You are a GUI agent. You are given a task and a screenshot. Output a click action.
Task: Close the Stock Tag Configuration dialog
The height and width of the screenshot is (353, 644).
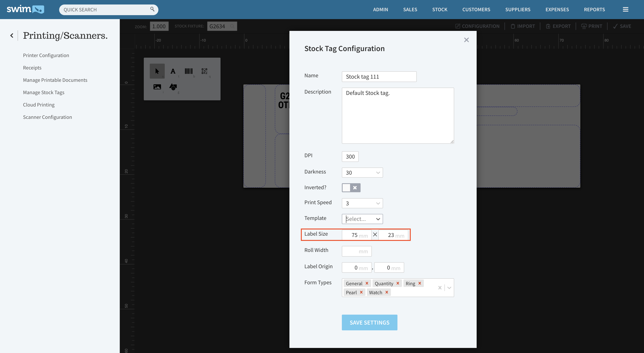coord(466,40)
